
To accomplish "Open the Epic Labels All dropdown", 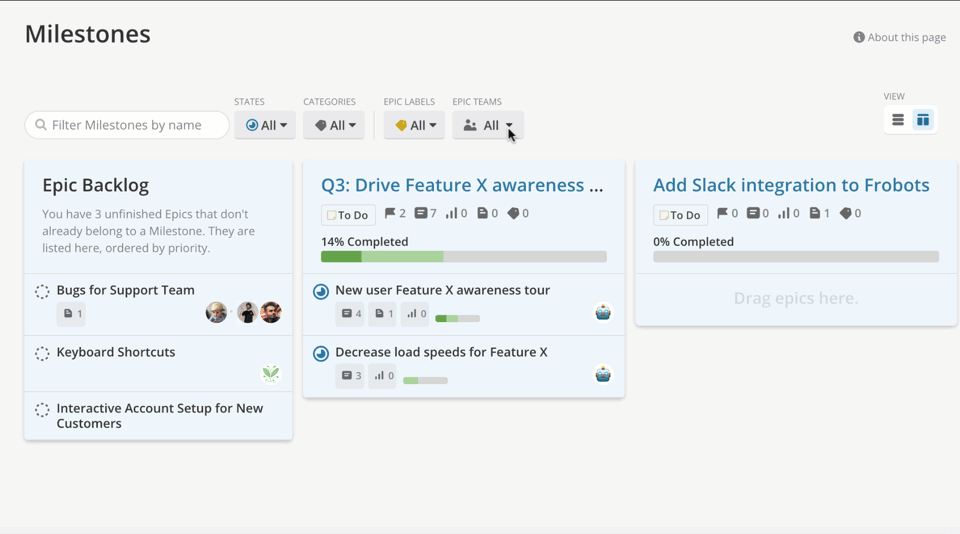I will 414,125.
